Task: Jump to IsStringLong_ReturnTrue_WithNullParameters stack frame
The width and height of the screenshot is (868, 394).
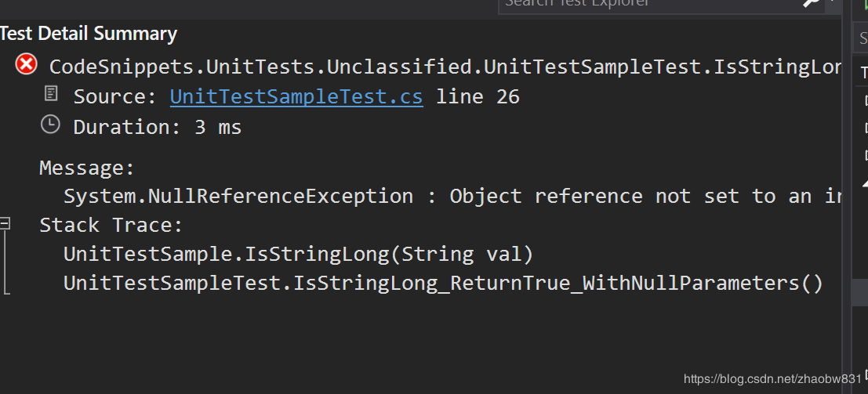Action: coord(443,283)
